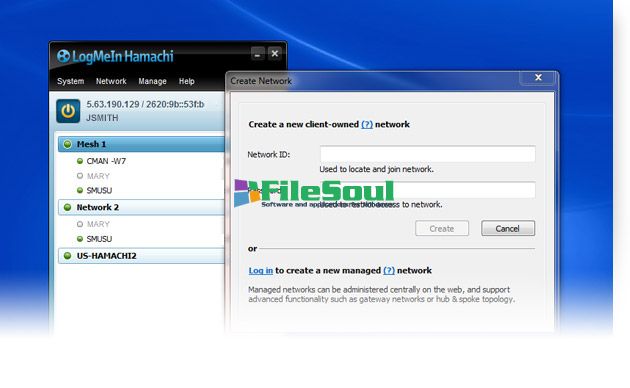Image resolution: width=630 pixels, height=388 pixels.
Task: Click the Create button
Action: (442, 229)
